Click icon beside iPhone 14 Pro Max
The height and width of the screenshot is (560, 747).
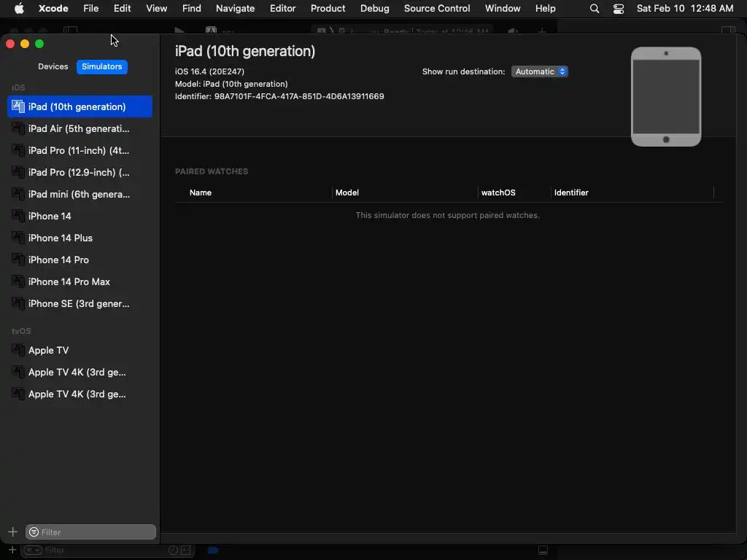click(x=18, y=281)
